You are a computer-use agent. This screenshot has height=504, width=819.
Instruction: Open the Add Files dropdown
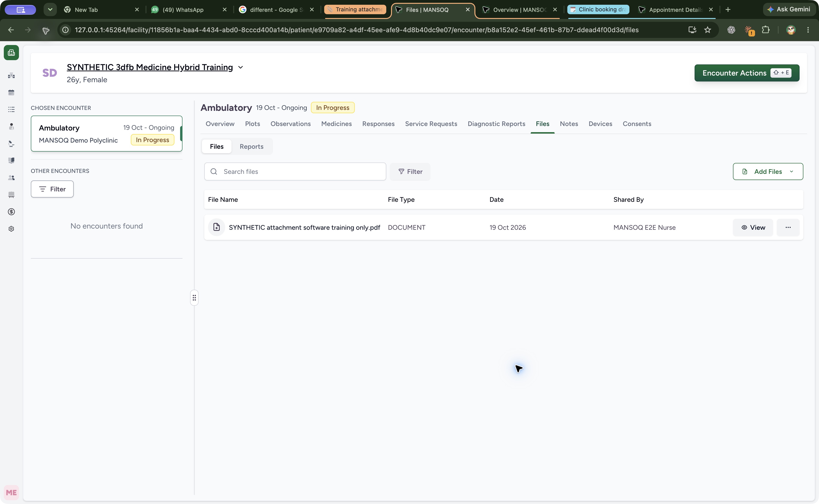(x=768, y=171)
